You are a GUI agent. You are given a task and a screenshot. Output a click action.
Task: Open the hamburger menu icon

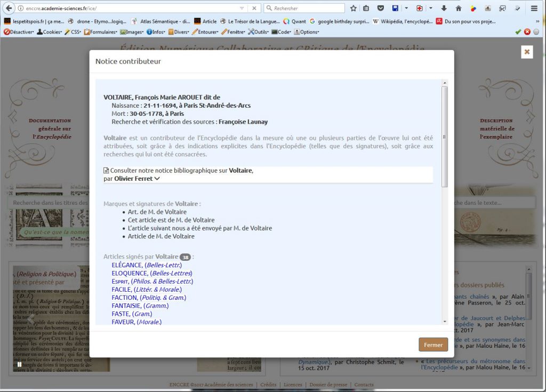(x=534, y=9)
